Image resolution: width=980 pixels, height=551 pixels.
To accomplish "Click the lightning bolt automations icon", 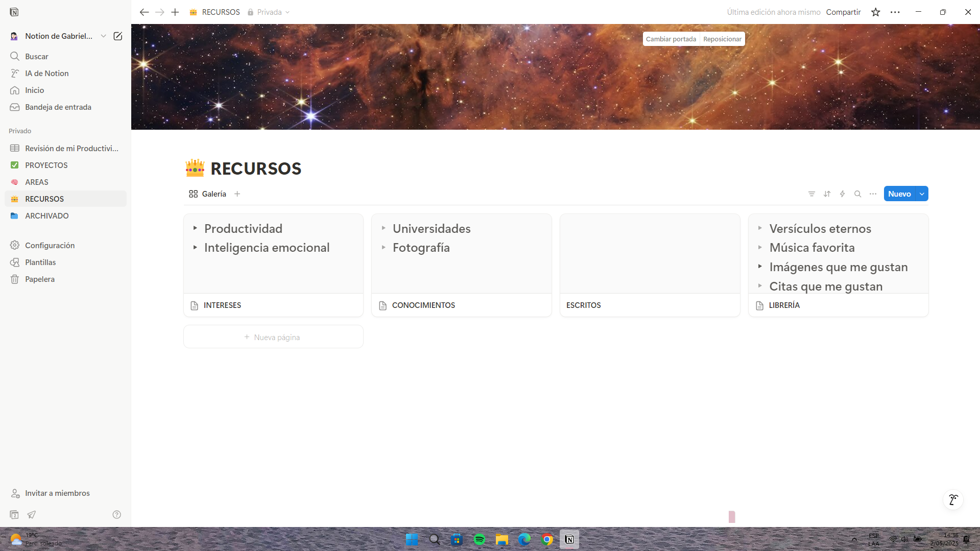I will pos(842,194).
